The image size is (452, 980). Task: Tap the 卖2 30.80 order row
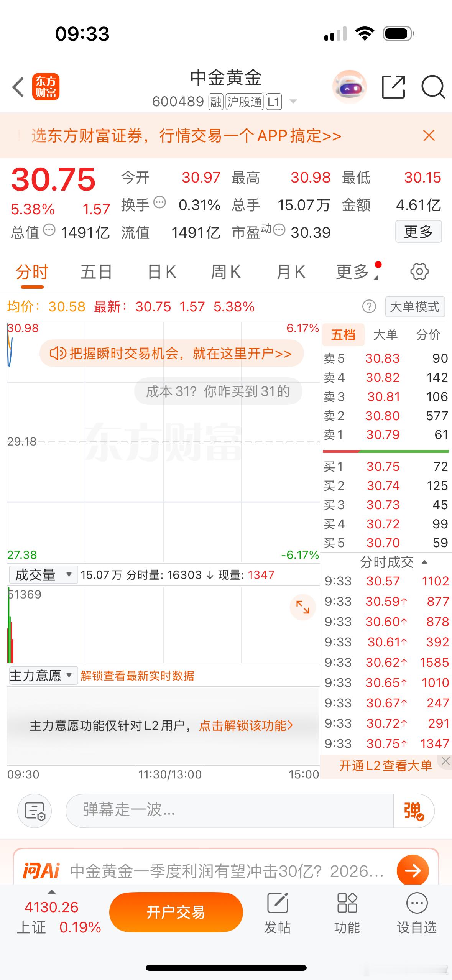tap(386, 416)
